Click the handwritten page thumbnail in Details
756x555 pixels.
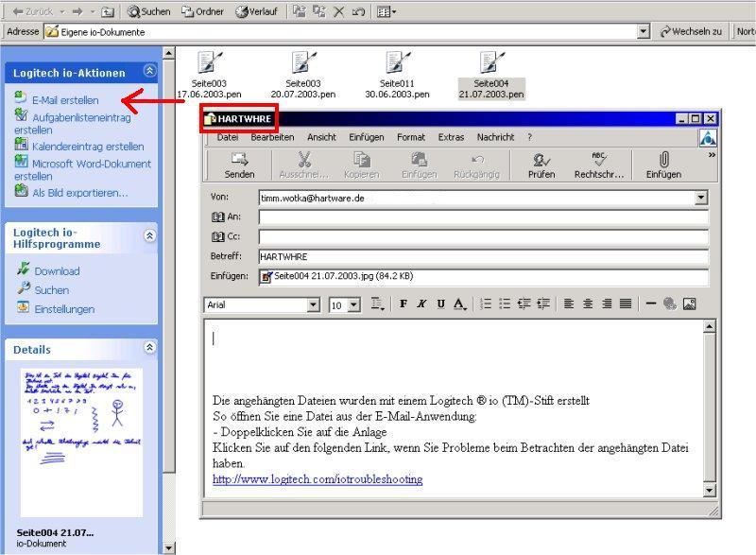point(81,442)
